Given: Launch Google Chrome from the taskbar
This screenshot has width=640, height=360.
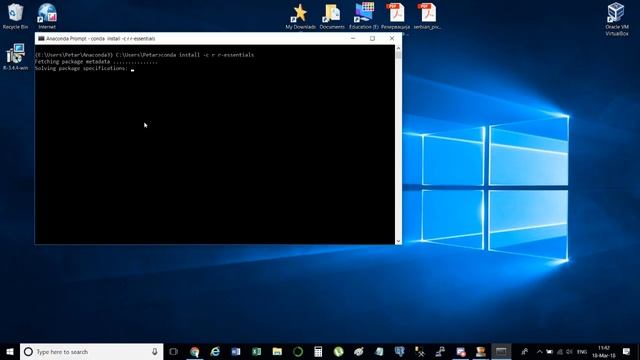Looking at the screenshot, I should click(x=195, y=351).
